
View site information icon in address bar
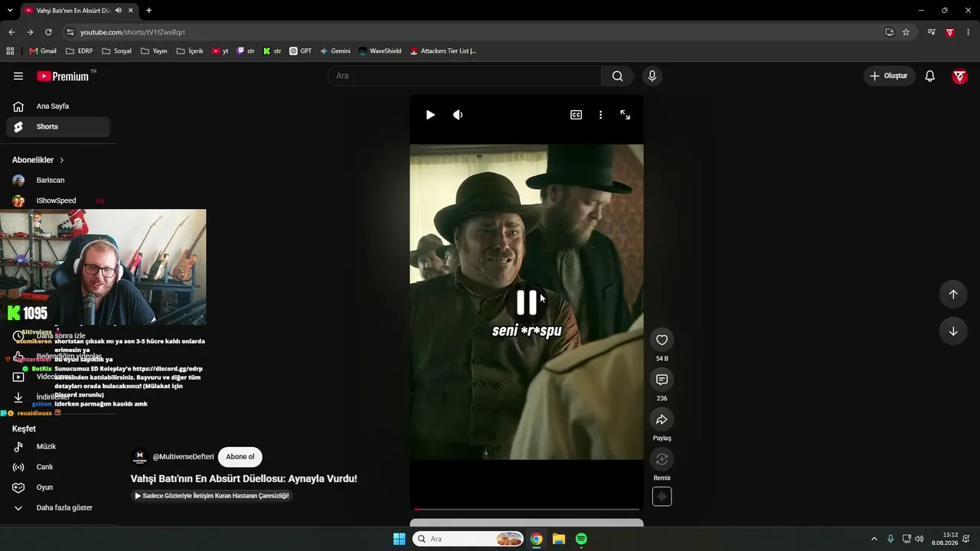coord(70,32)
